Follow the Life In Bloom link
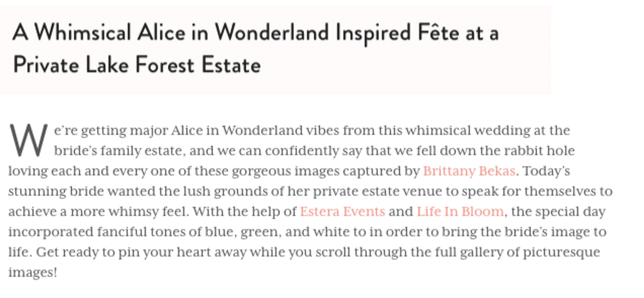Image resolution: width=644 pixels, height=298 pixels. click(460, 212)
